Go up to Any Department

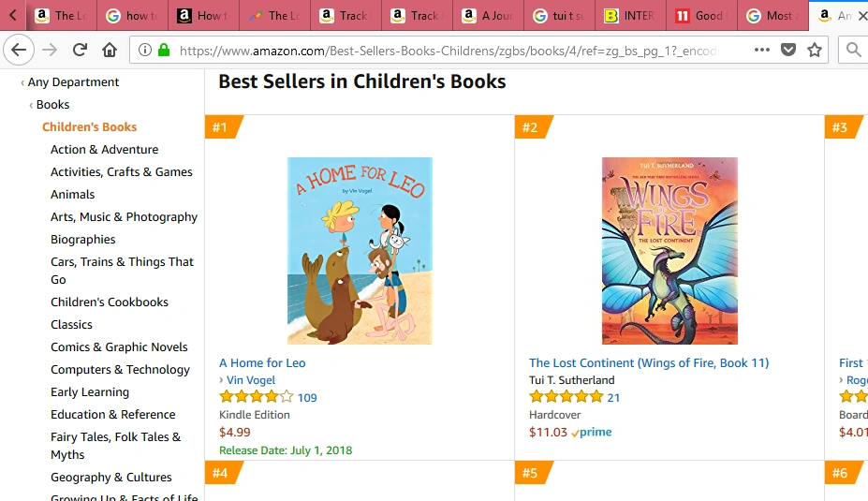pos(73,82)
